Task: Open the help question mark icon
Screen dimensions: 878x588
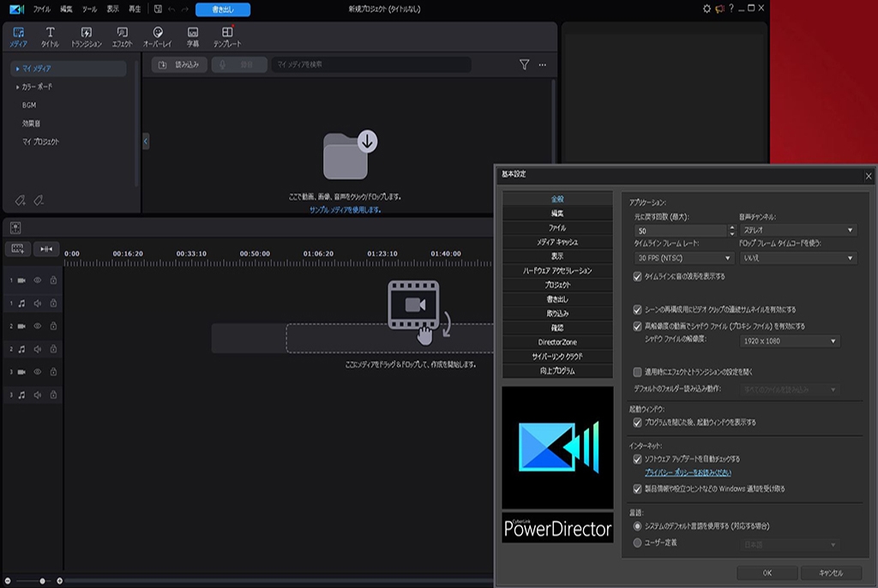Action: pyautogui.click(x=731, y=9)
